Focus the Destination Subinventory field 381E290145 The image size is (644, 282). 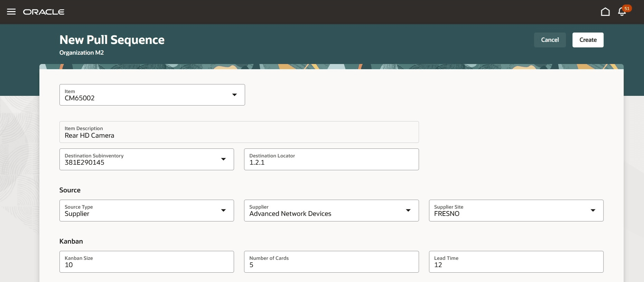coord(147,159)
